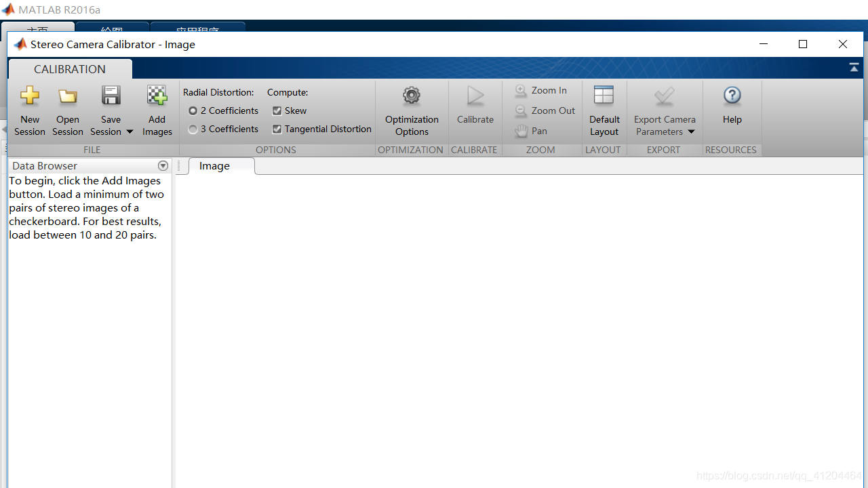Click the Zoom Out tool
868x488 pixels.
point(545,110)
